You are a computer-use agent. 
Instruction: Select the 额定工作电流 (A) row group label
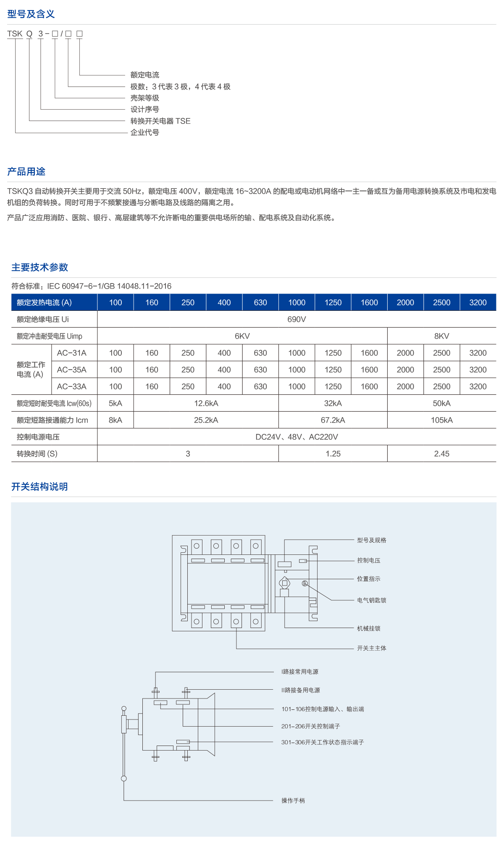point(31,370)
